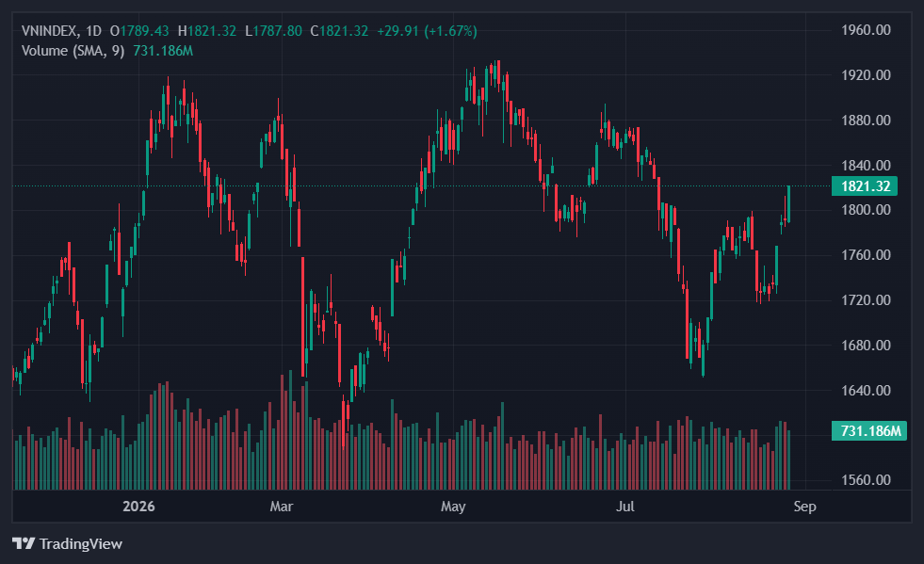Viewport: 924px width, 564px height.
Task: Click the latest green candlestick at 1821
Action: coord(788,204)
